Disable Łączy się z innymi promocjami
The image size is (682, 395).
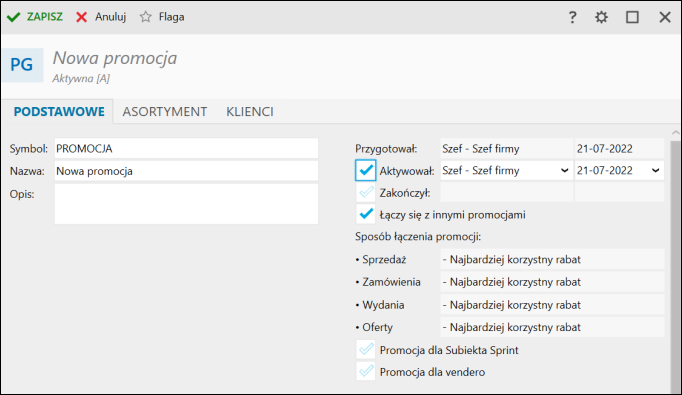pyautogui.click(x=365, y=214)
